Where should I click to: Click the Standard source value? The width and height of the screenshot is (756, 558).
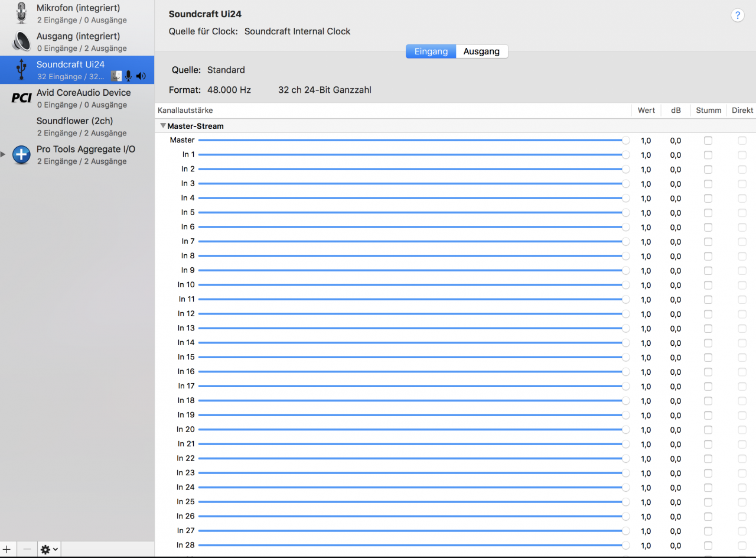coord(226,70)
